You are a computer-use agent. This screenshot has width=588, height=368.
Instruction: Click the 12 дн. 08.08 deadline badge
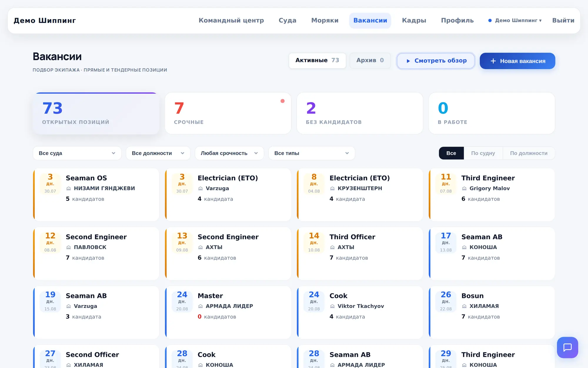point(50,242)
